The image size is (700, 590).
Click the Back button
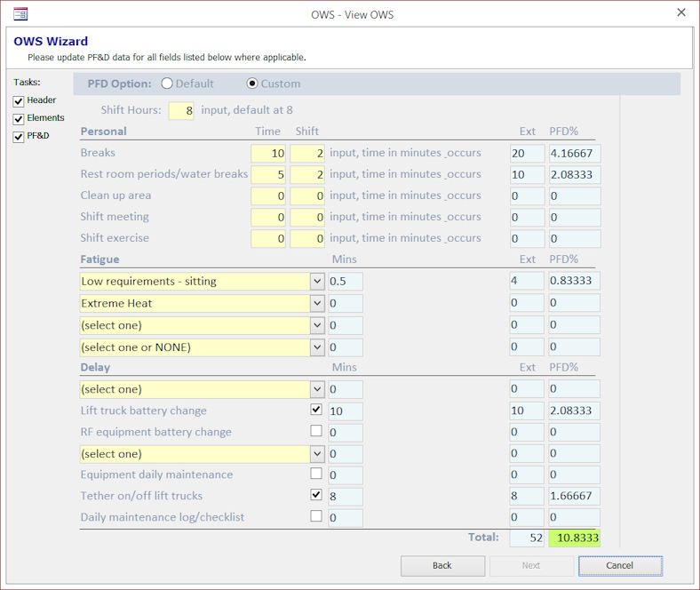[x=442, y=566]
